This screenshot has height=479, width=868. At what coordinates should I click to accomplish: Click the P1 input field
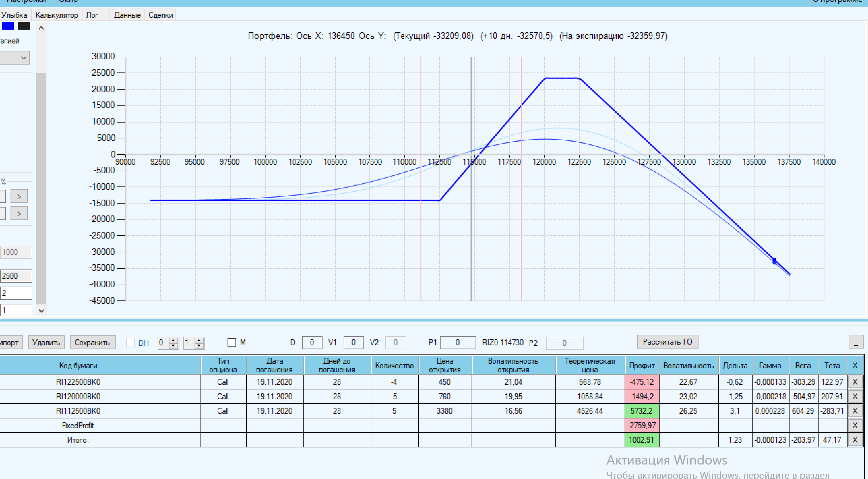pyautogui.click(x=458, y=342)
